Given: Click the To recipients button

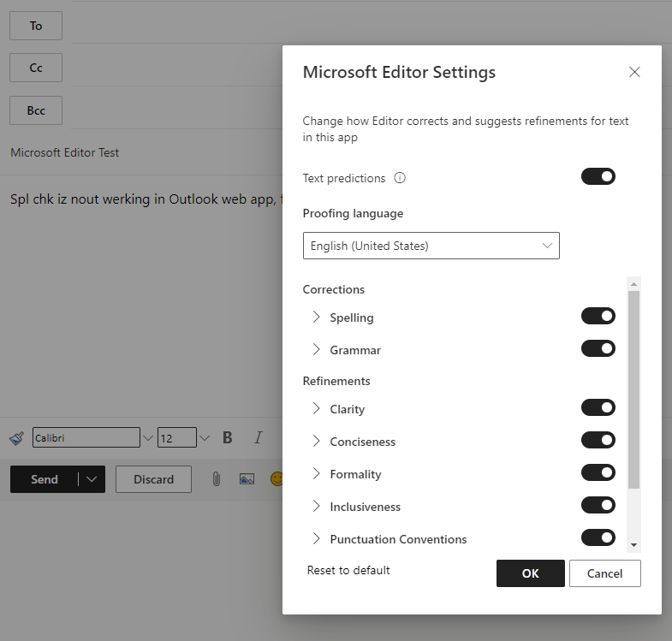Looking at the screenshot, I should tap(36, 26).
